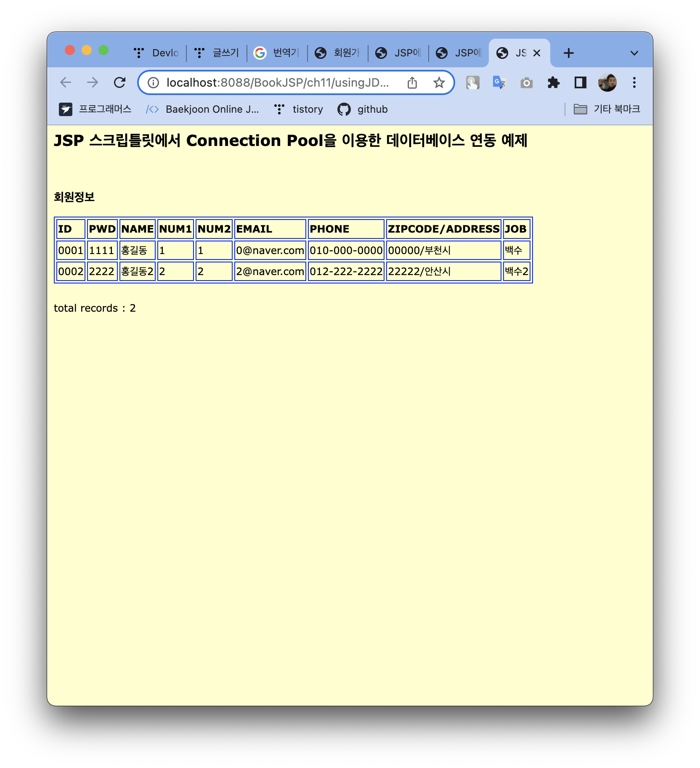700x768 pixels.
Task: Click the 00000/부천시 address cell
Action: click(444, 250)
